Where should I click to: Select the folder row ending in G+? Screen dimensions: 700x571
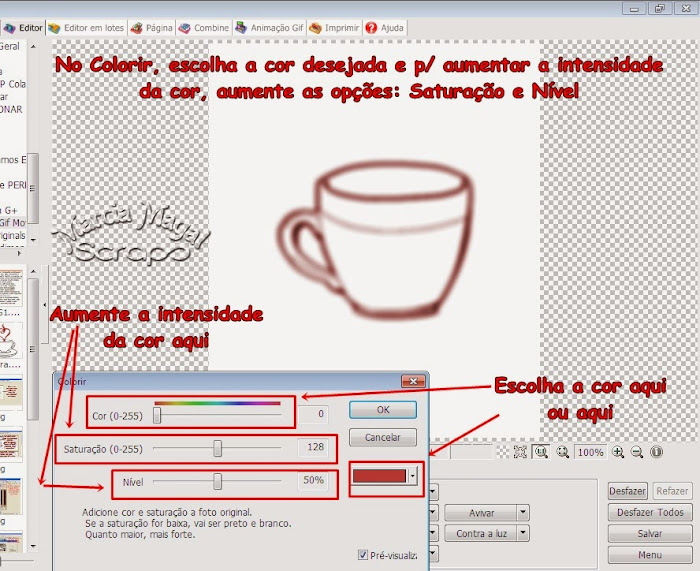click(9, 210)
